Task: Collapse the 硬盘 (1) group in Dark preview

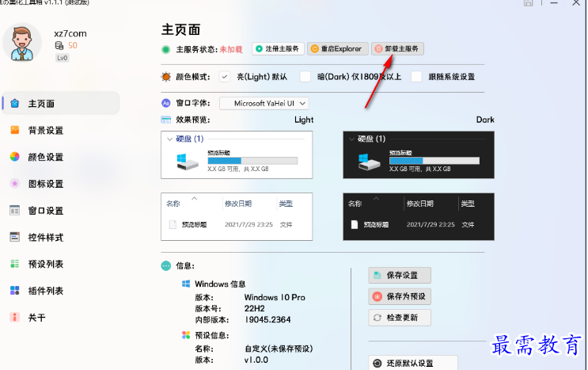Action: pos(351,139)
